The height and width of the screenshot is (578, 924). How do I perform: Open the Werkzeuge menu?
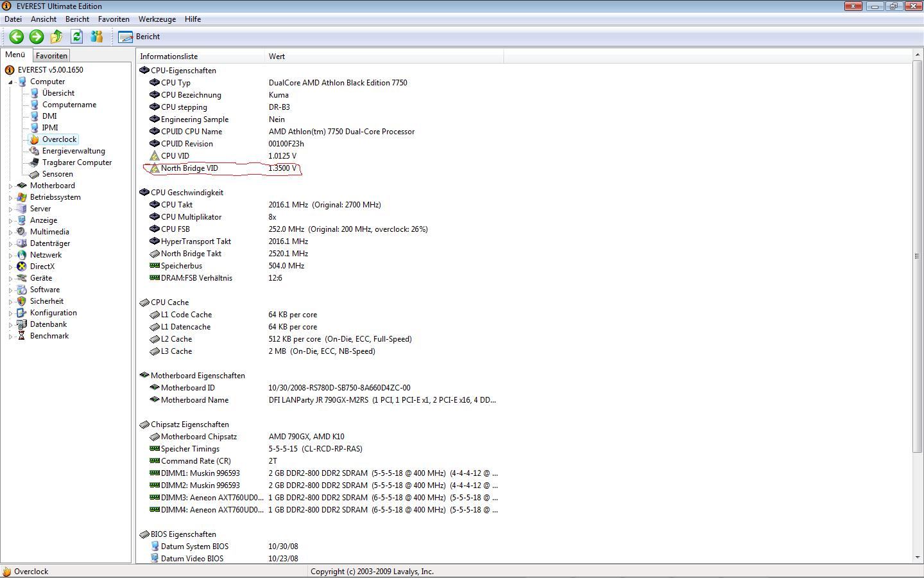pos(157,19)
